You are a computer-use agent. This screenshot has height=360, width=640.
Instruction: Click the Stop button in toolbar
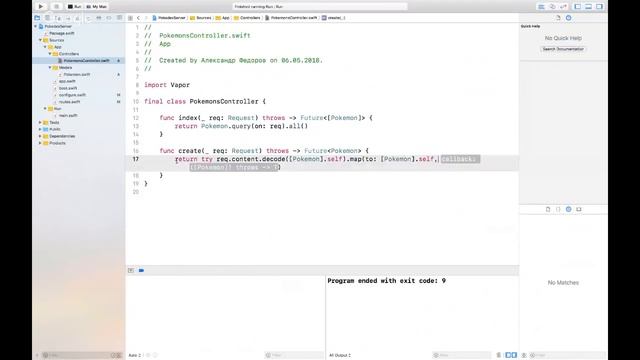point(56,7)
